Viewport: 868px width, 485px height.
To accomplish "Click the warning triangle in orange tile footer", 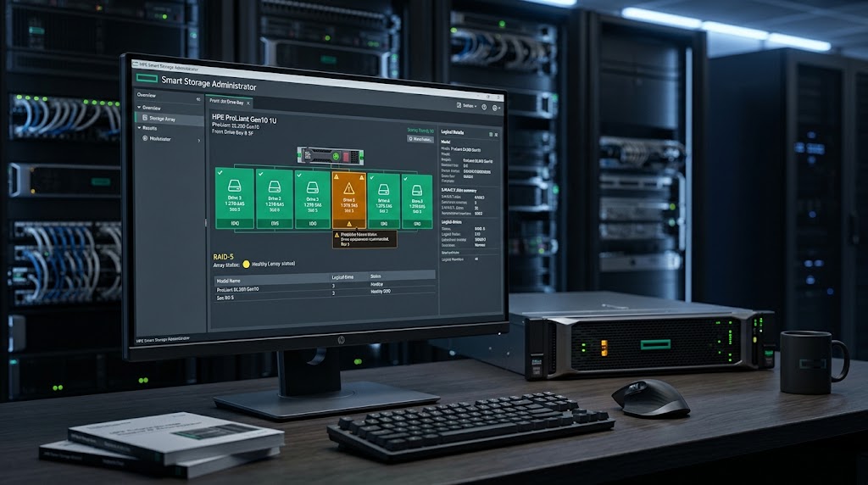I will 348,224.
